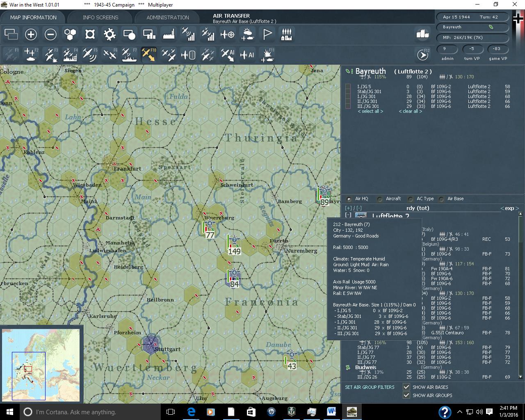Viewport: 525px width, 420px height.
Task: Select the Stab/JG 301 air group checkbox
Action: (348, 91)
